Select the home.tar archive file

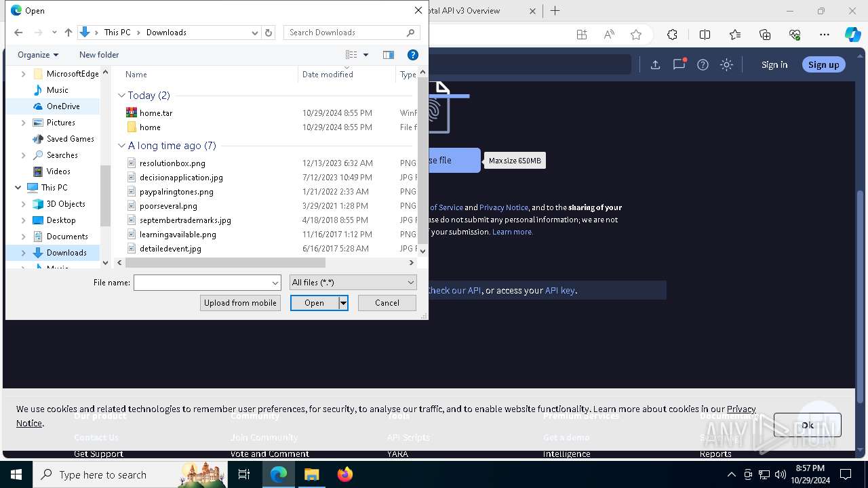tap(156, 113)
